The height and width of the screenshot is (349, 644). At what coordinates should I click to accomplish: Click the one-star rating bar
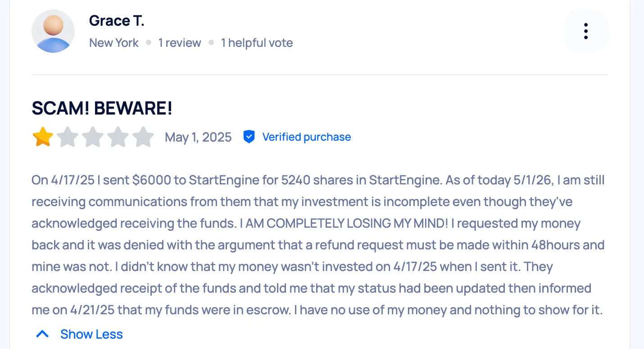(93, 137)
